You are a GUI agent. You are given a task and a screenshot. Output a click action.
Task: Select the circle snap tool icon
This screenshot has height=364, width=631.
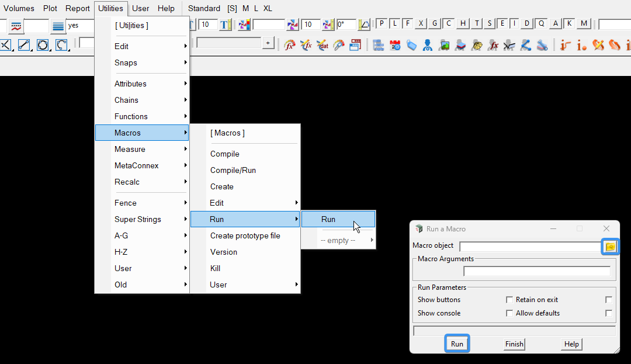point(42,45)
